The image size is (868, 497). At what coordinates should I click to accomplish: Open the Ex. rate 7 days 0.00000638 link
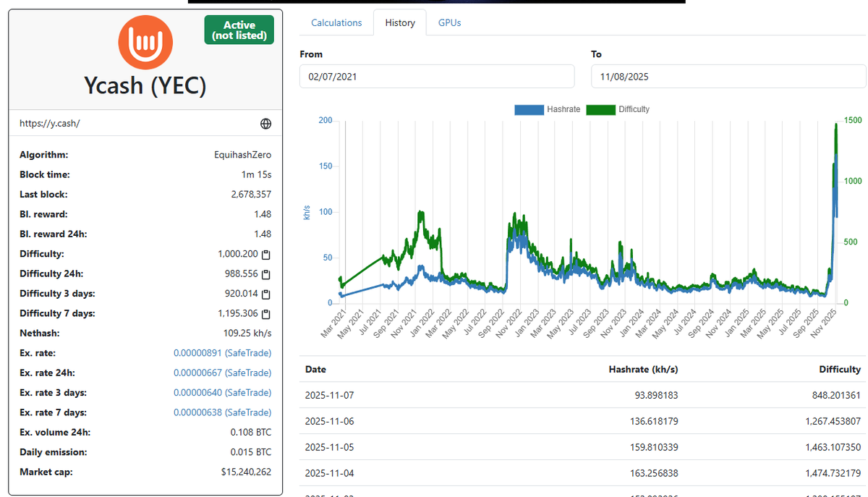[x=223, y=412]
